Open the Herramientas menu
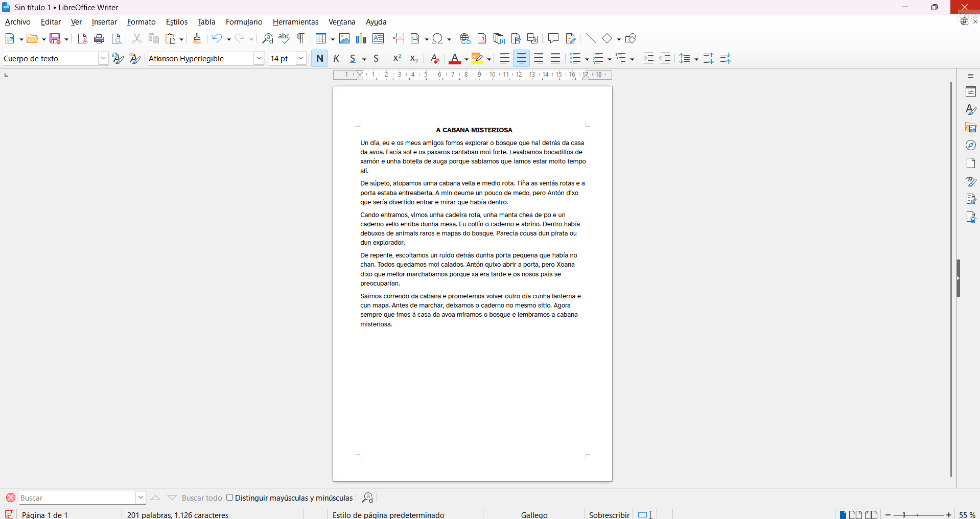This screenshot has height=519, width=980. [295, 22]
